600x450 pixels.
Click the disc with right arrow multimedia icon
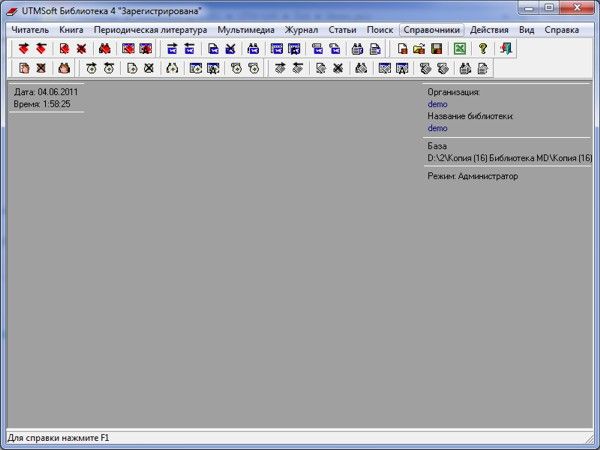tap(91, 68)
